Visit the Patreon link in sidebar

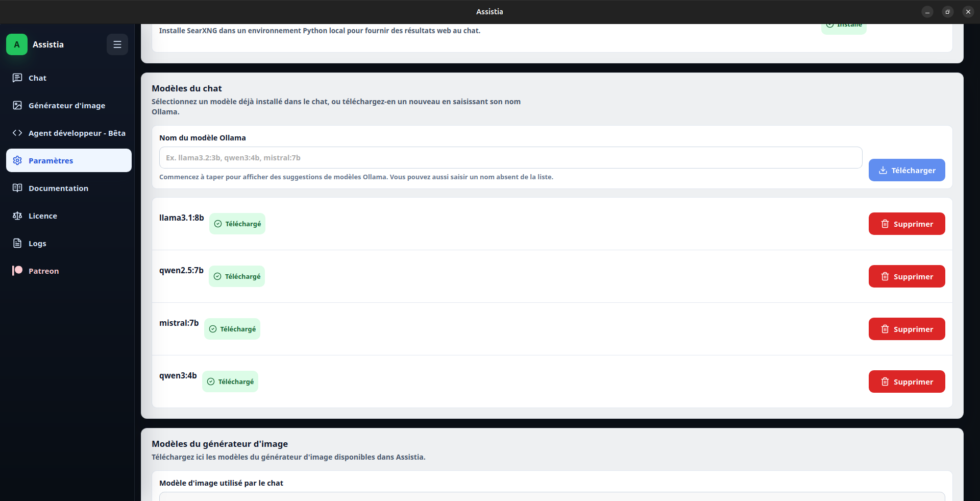69,271
